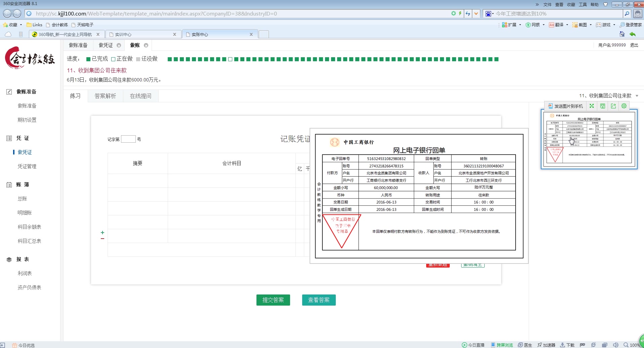
Task: Click the green save image icon above thumbnail
Action: (x=603, y=106)
